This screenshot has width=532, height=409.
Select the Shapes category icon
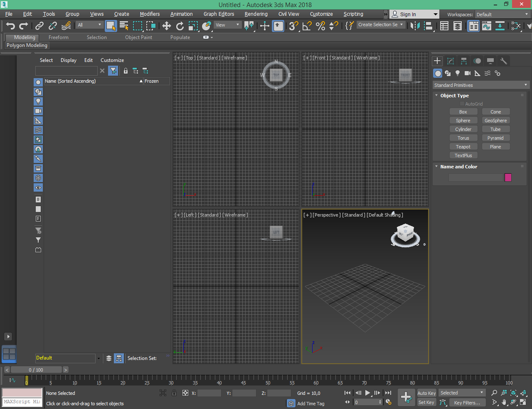point(448,73)
